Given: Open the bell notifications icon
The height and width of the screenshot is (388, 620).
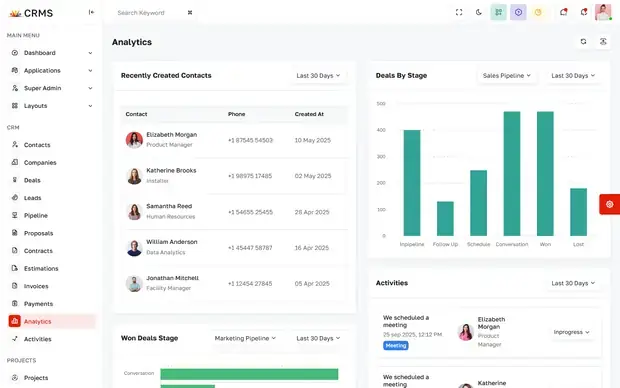Looking at the screenshot, I should click(x=584, y=12).
